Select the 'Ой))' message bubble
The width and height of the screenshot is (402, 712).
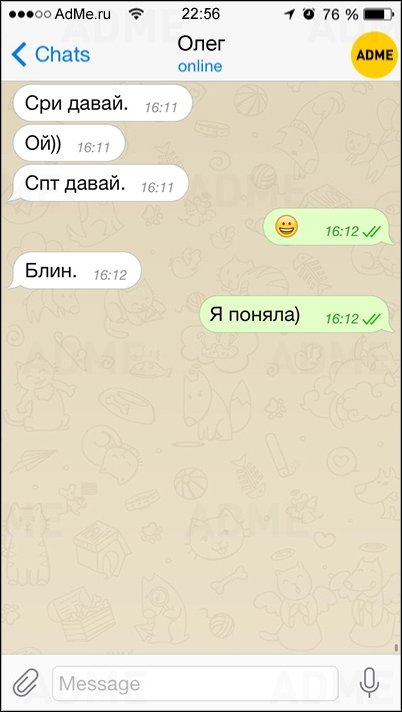67,143
